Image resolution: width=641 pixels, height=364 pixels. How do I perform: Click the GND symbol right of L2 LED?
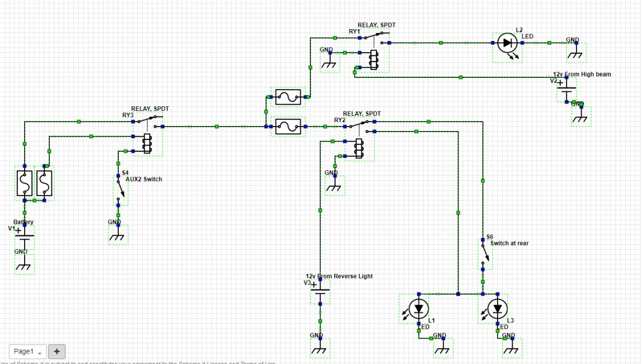point(577,52)
